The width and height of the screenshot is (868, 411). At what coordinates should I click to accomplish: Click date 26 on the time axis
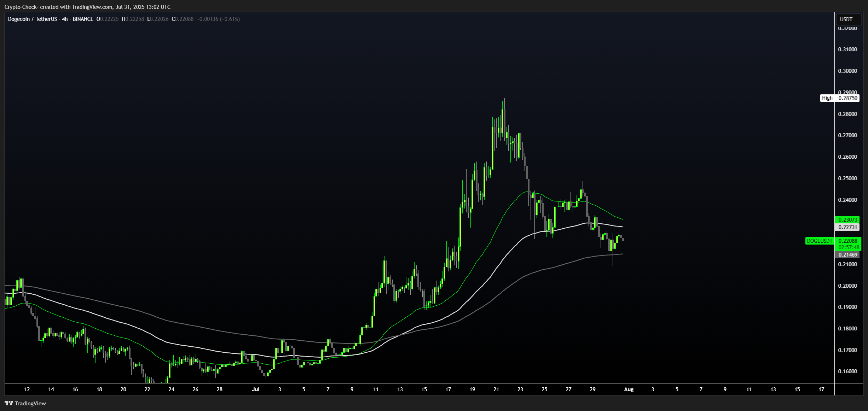tap(195, 389)
